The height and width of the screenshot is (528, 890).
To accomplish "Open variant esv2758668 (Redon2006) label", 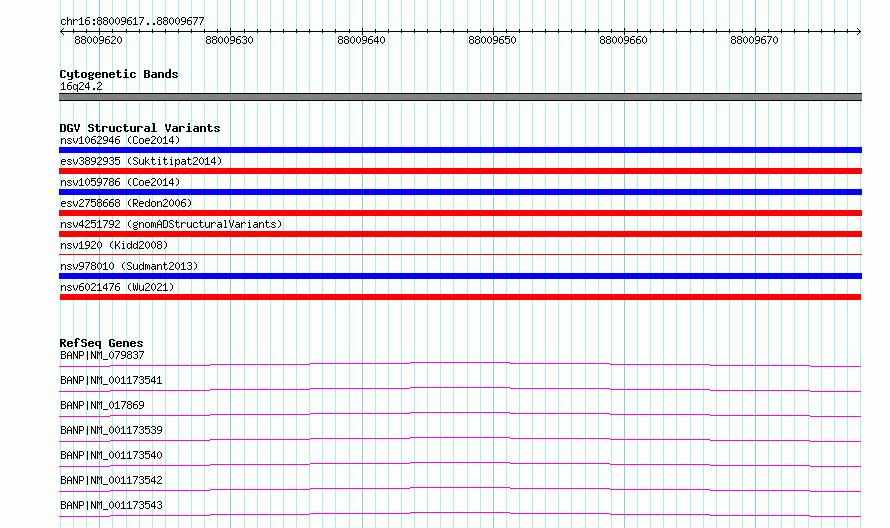I will pyautogui.click(x=126, y=203).
